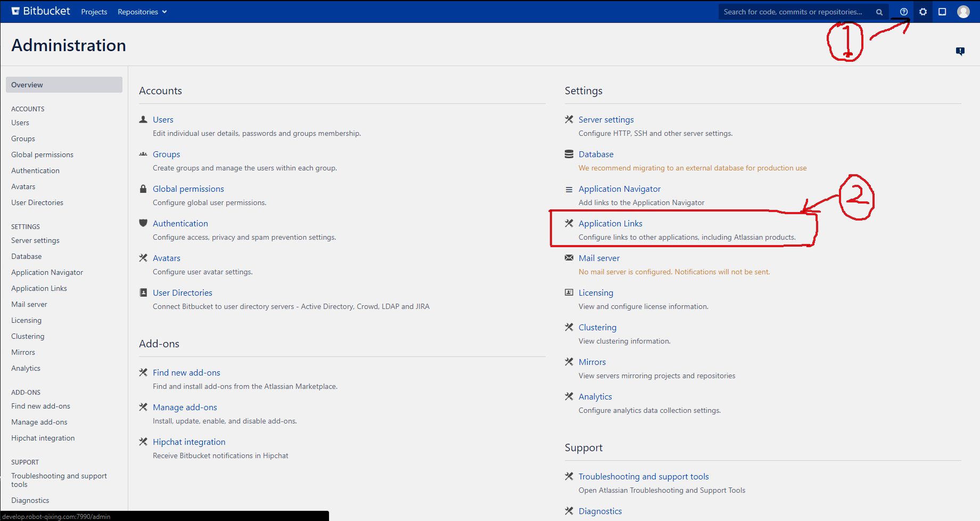Click the tools icon beside Hipchat integration
The width and height of the screenshot is (980, 521).
(143, 442)
